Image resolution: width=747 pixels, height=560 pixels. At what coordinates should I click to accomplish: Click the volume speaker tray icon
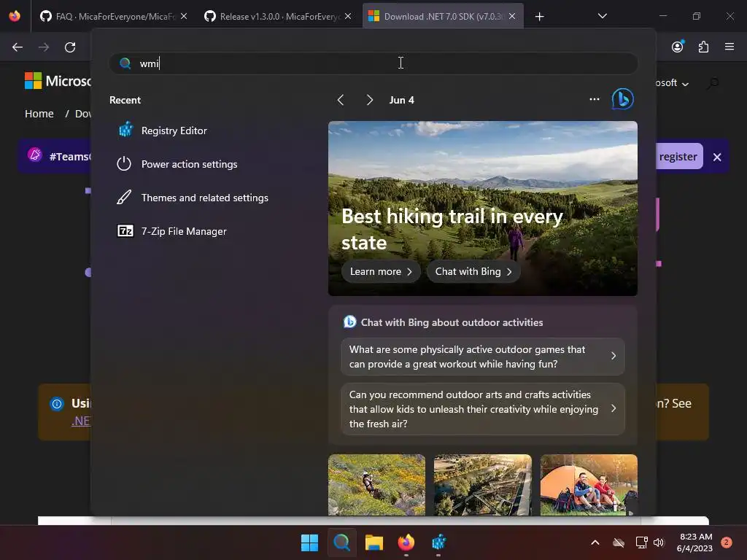[x=659, y=542]
